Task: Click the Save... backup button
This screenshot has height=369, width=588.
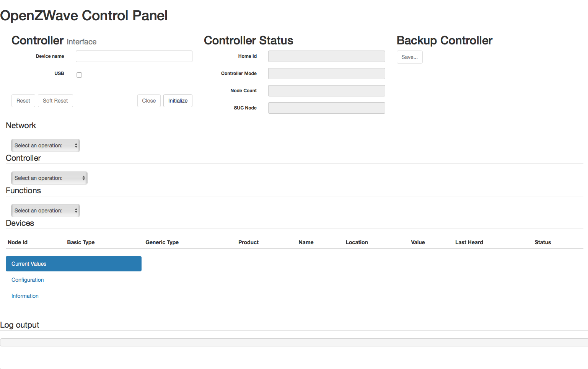Action: tap(410, 57)
